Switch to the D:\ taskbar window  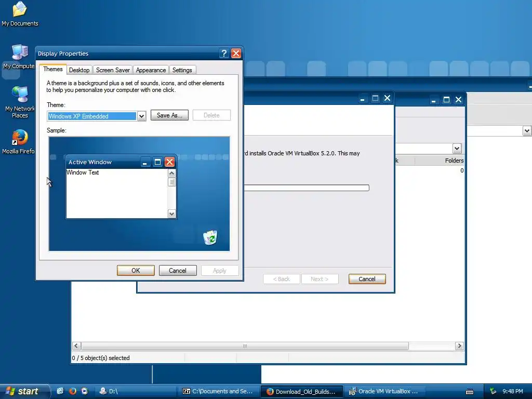[136, 391]
